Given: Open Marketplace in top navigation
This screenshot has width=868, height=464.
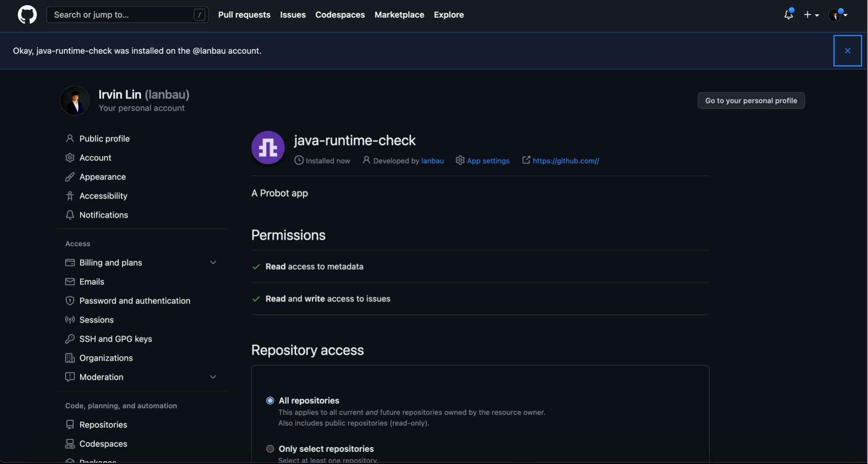Looking at the screenshot, I should (x=399, y=15).
